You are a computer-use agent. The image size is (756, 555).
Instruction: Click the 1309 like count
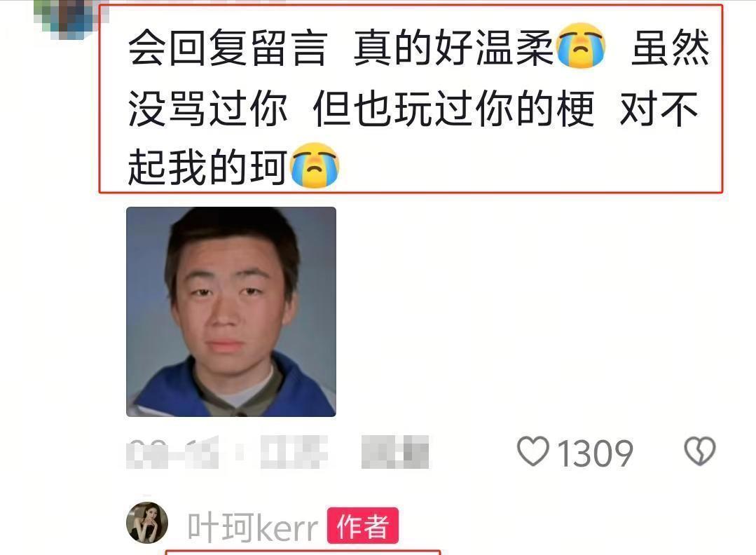click(595, 453)
